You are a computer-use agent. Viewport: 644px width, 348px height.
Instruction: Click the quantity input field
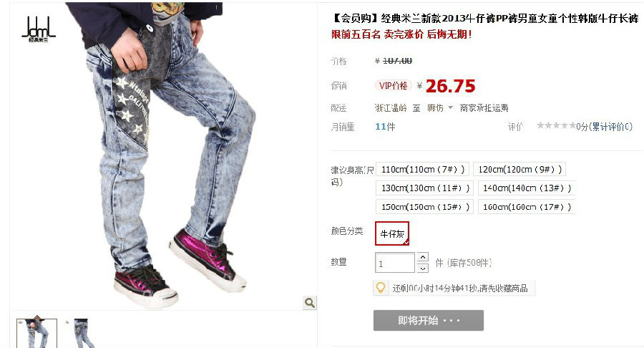coord(395,263)
